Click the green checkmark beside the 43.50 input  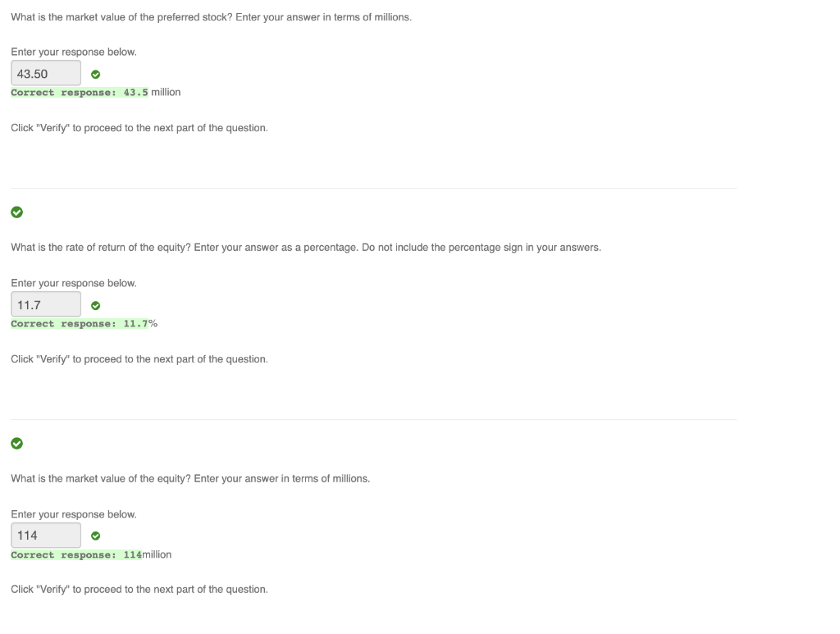[x=95, y=74]
